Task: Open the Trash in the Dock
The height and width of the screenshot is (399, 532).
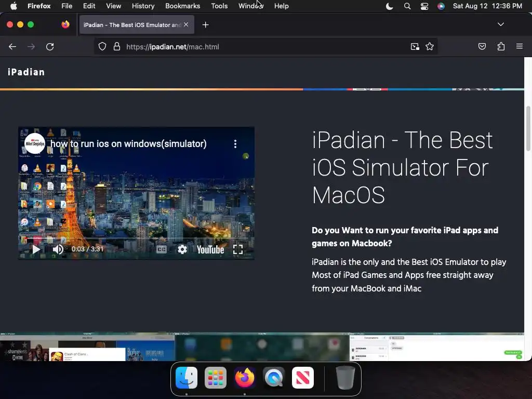Action: point(345,378)
